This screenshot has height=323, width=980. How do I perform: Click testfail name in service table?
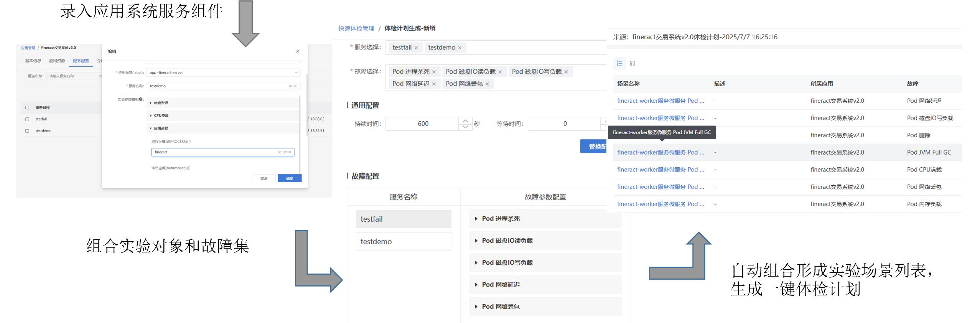(41, 119)
